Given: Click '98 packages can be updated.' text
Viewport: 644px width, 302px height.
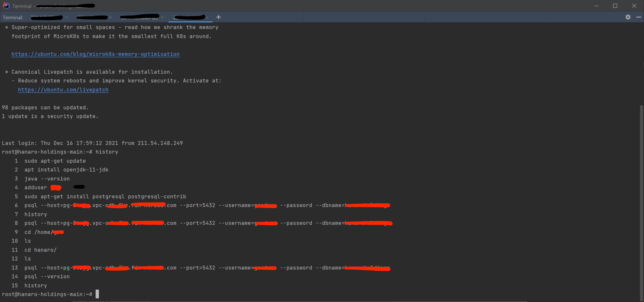Looking at the screenshot, I should [x=45, y=108].
